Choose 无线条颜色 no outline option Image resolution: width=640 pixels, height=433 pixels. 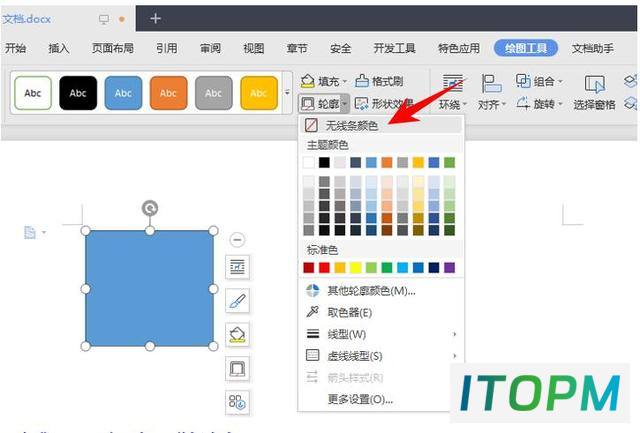pos(381,125)
